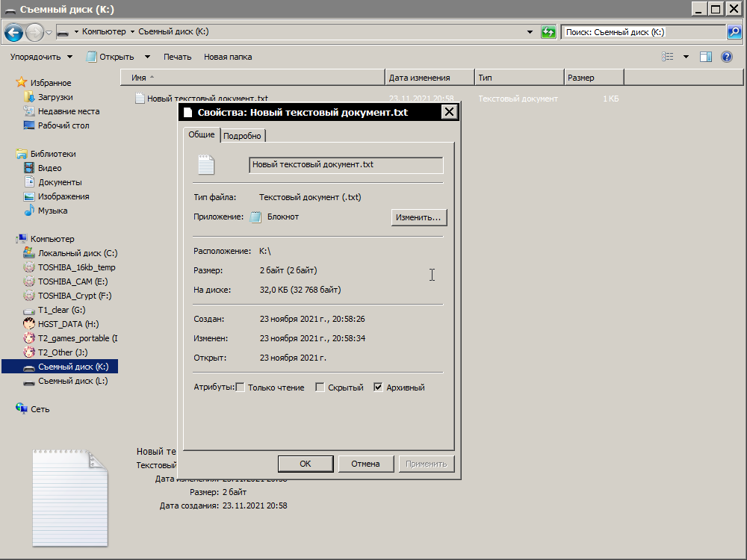Click the Отмена button
The image size is (747, 560).
pyautogui.click(x=365, y=464)
